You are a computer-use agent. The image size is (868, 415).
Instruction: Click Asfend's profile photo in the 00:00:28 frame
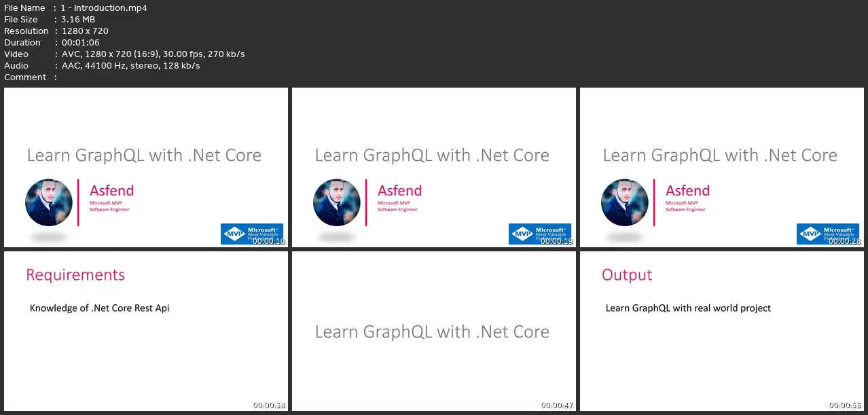point(625,202)
